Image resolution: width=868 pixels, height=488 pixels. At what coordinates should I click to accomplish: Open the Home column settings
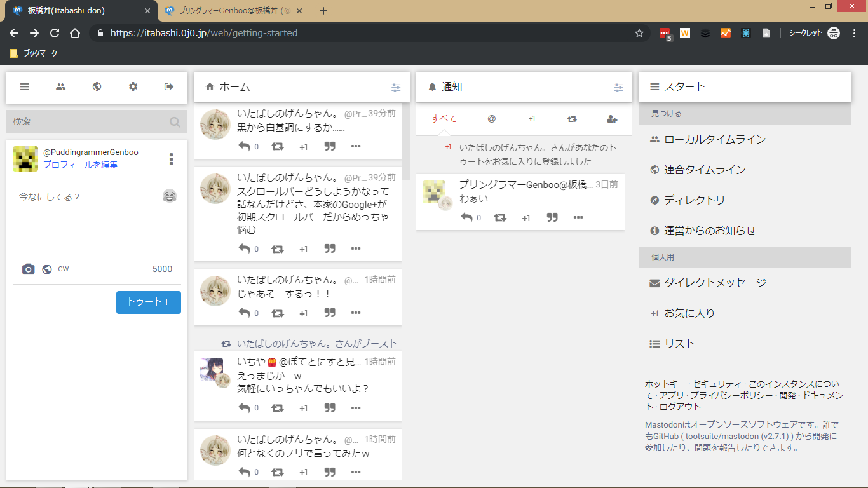pos(396,88)
